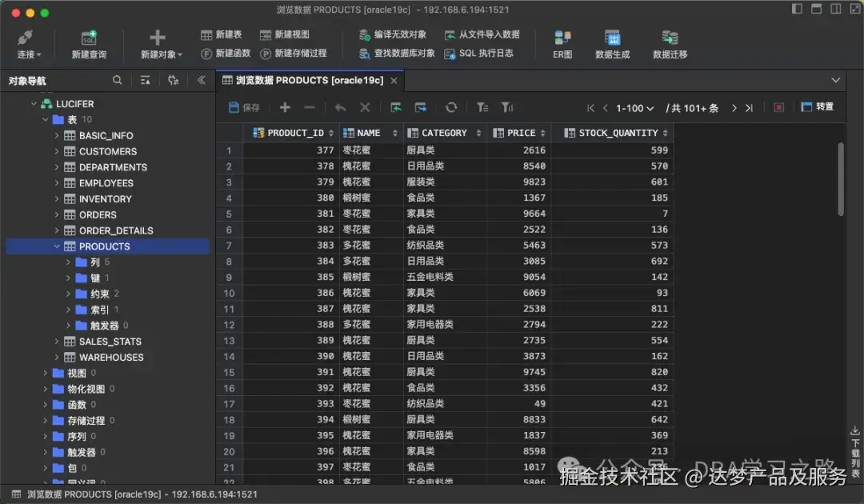
Task: Click 新建表 to create a table
Action: (222, 34)
